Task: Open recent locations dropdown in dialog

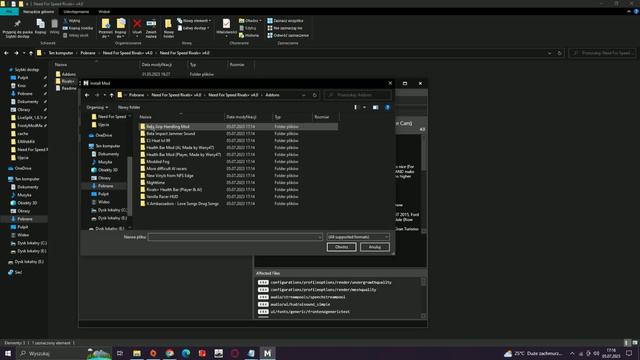Action: [x=105, y=95]
